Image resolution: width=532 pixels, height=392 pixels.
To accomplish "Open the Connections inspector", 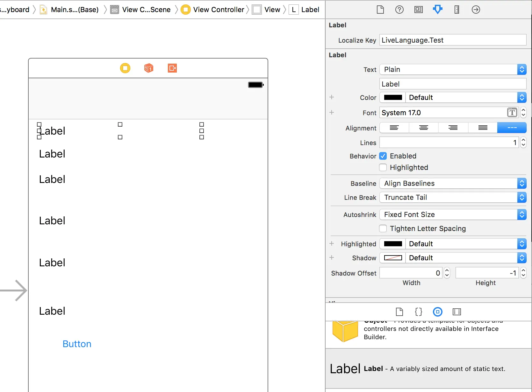I will pyautogui.click(x=476, y=10).
